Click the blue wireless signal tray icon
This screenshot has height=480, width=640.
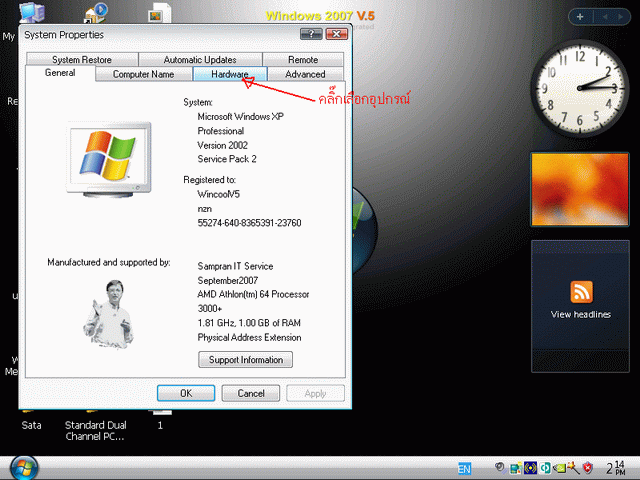(530, 468)
